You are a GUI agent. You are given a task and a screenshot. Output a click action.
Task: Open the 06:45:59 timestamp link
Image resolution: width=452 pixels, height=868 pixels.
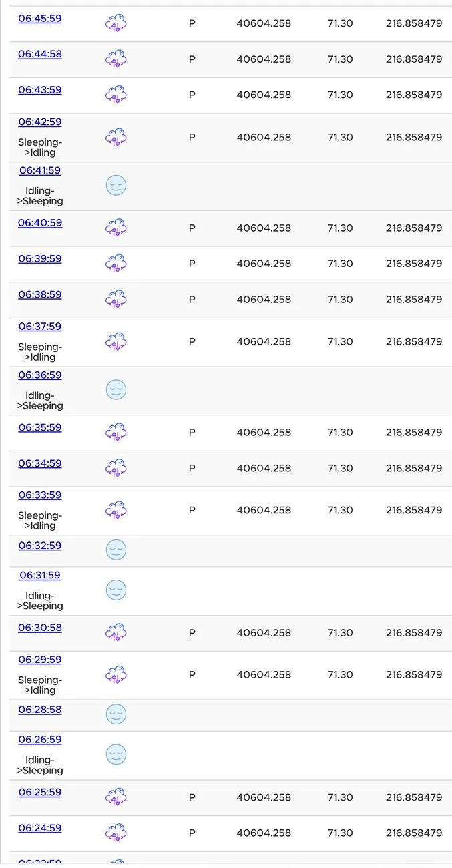(x=40, y=19)
